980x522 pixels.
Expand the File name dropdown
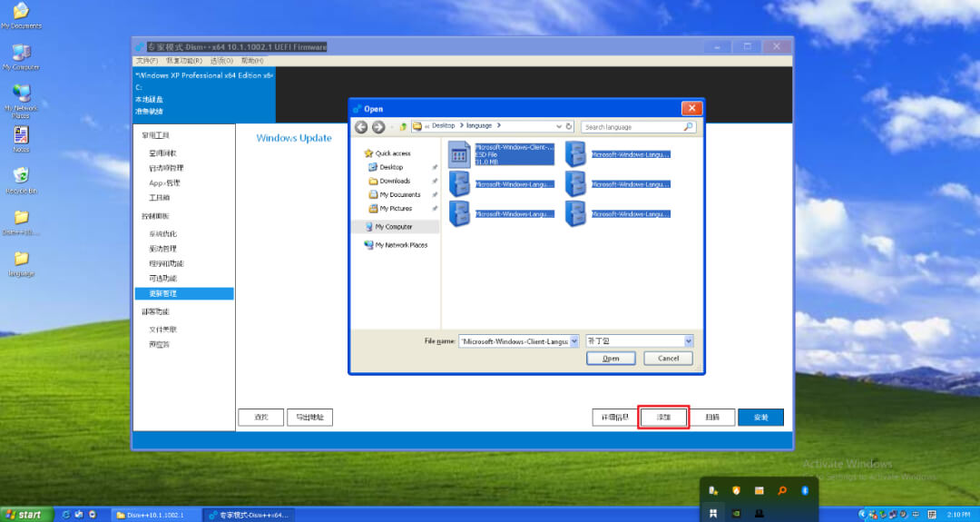coord(573,341)
